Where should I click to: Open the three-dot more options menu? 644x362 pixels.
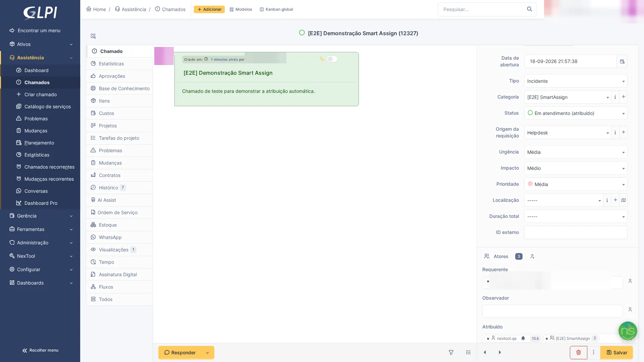coord(593,352)
